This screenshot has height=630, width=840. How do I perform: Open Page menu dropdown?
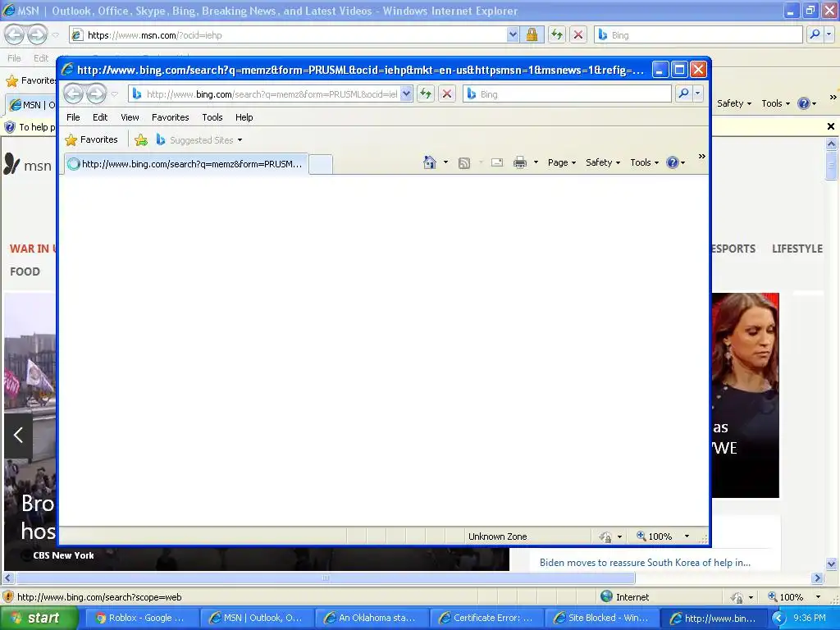point(561,162)
